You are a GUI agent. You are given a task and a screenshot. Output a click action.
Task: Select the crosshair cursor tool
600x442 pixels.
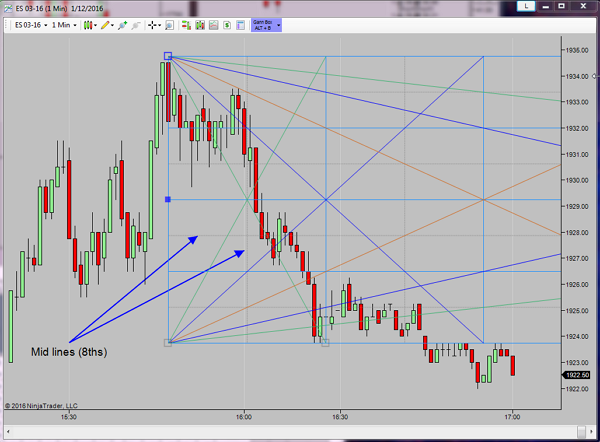152,25
